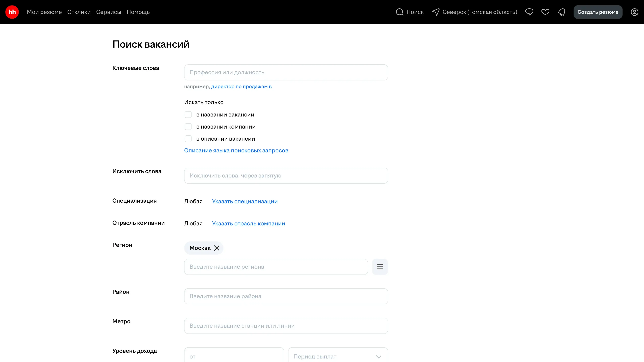Open favorites via the heart icon
Image resolution: width=644 pixels, height=362 pixels.
pos(545,12)
